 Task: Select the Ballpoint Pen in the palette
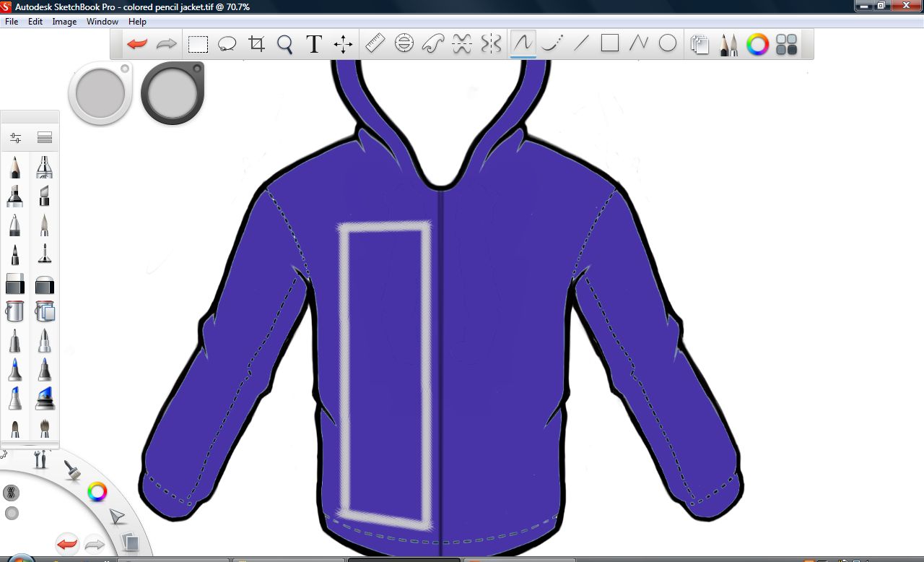coord(15,225)
